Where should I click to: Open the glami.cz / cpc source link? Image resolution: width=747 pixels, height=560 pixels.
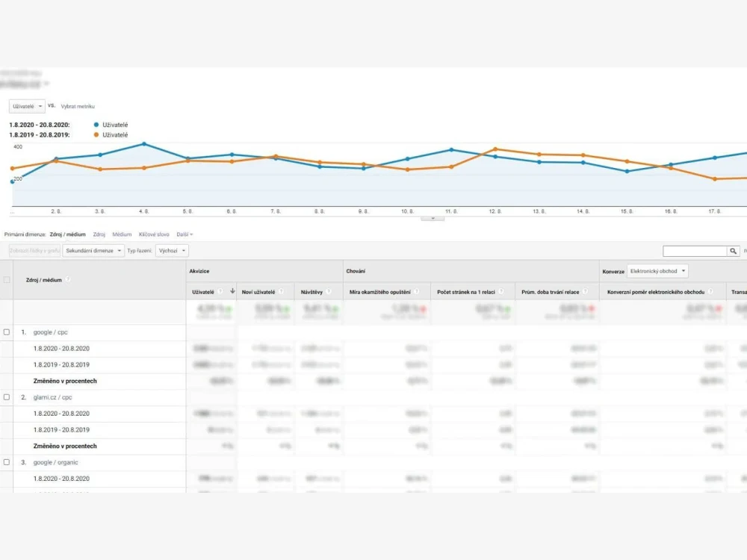[x=53, y=397]
